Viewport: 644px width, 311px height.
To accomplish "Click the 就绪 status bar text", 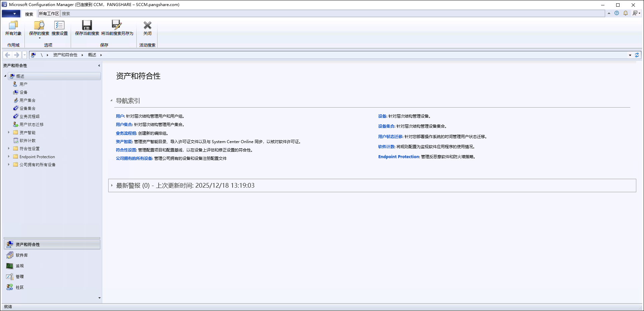I will (8, 307).
